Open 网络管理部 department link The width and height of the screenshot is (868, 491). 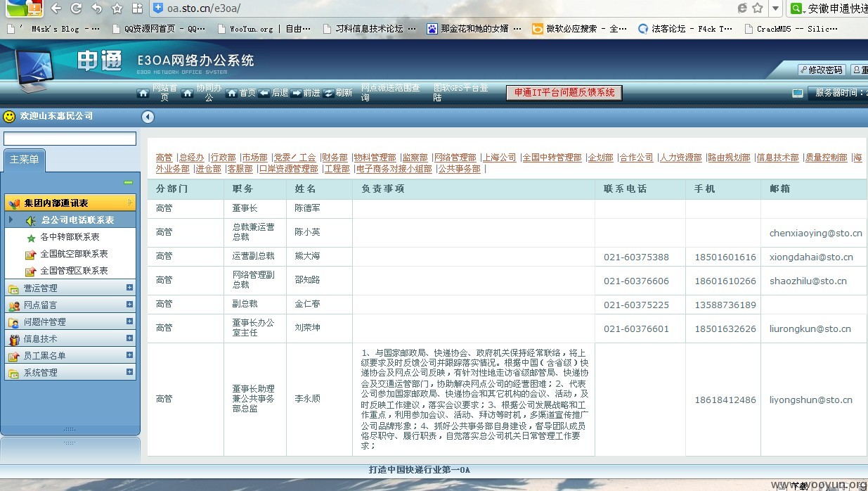(455, 158)
